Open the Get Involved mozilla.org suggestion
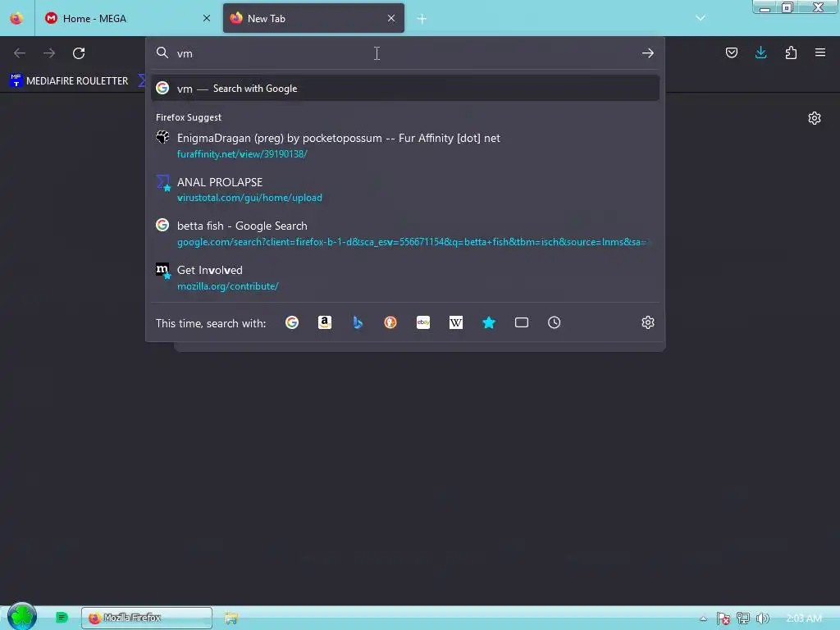The width and height of the screenshot is (840, 630). click(x=405, y=277)
